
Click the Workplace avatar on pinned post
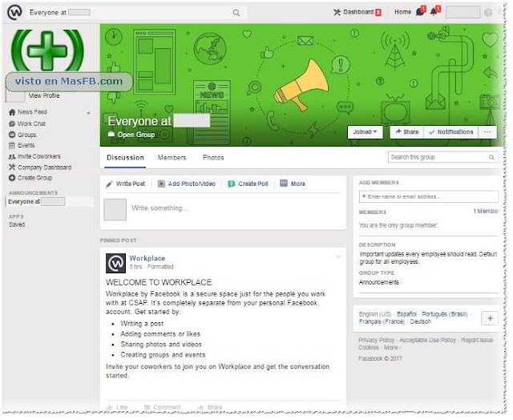coord(115,263)
